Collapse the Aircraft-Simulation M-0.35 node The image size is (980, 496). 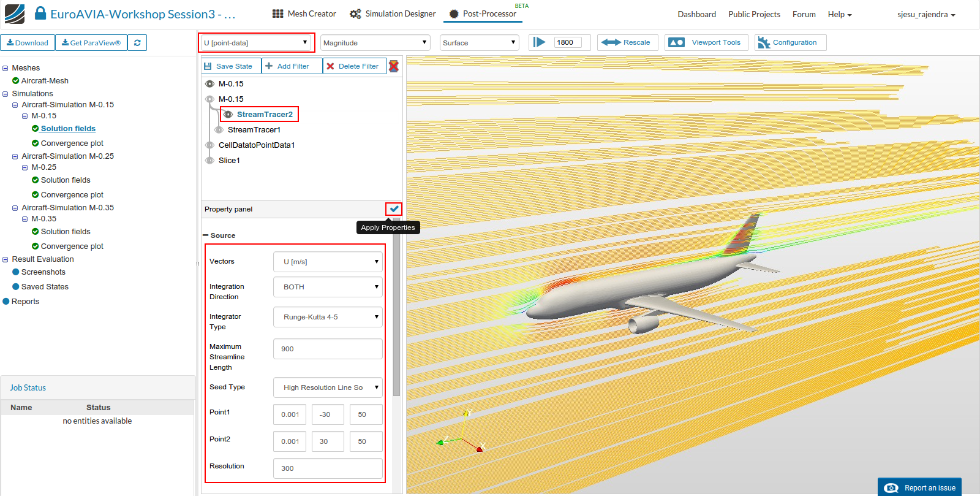click(15, 208)
